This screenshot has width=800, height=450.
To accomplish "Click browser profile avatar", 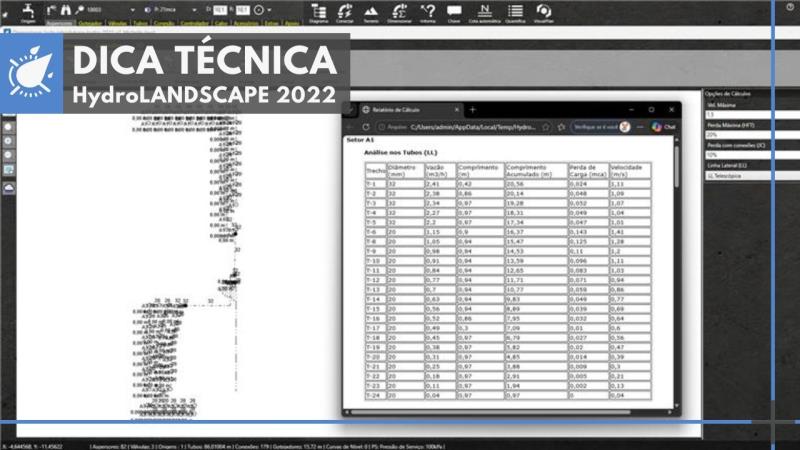I will click(625, 127).
